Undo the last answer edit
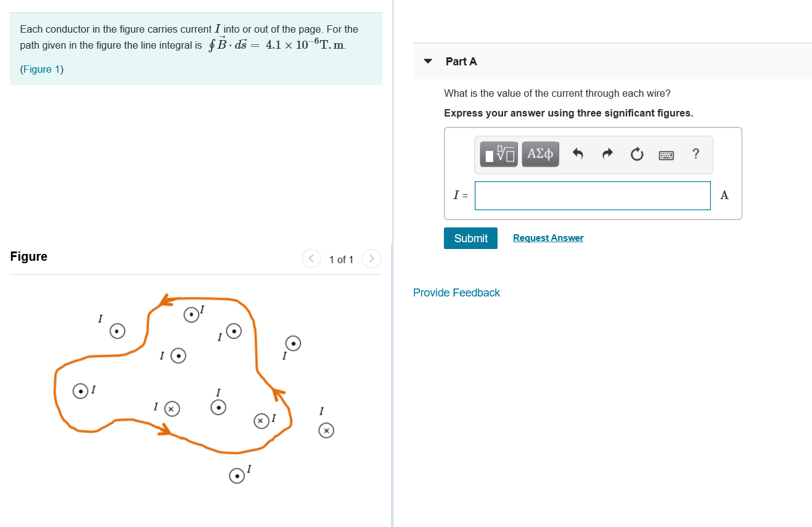 (578, 154)
